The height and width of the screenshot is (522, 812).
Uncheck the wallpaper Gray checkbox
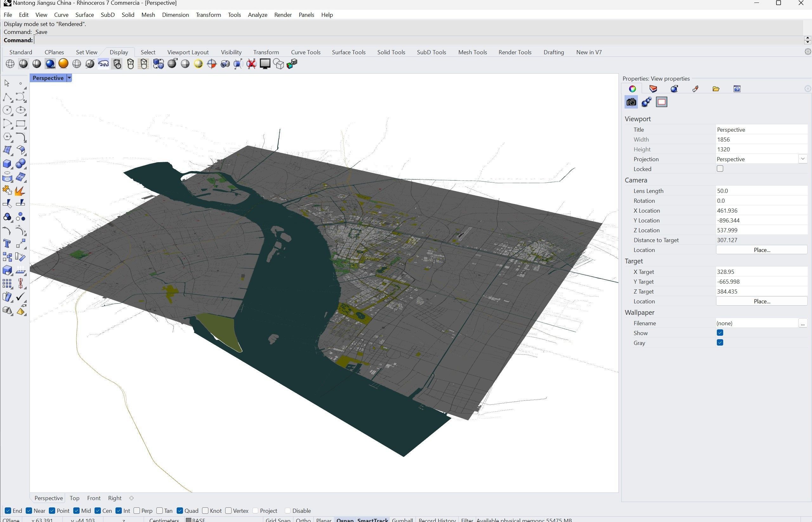point(720,342)
